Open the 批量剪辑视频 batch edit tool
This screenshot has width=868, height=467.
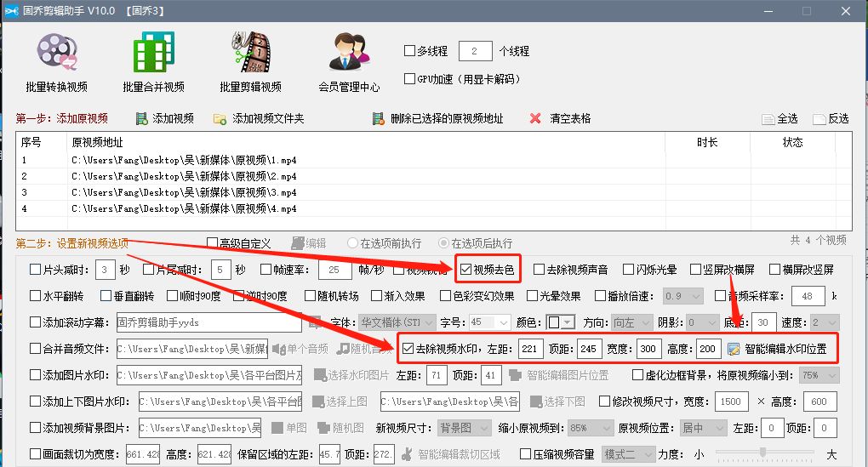[250, 63]
